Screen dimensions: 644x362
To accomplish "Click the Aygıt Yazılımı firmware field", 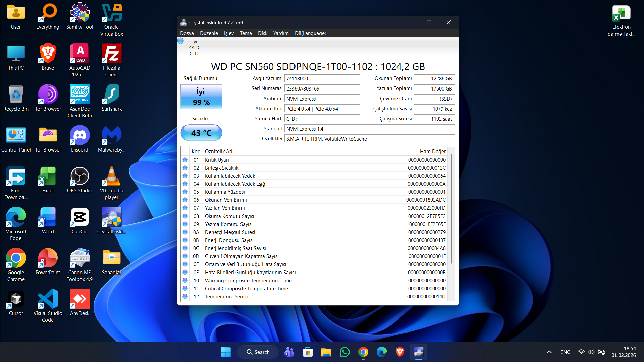I will click(x=322, y=79).
